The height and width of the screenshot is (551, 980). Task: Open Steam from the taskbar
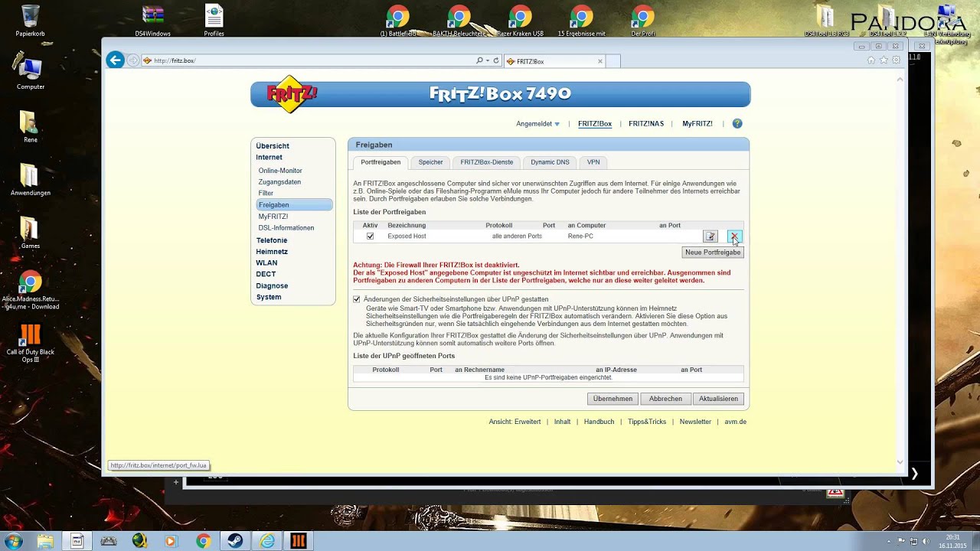pos(234,541)
